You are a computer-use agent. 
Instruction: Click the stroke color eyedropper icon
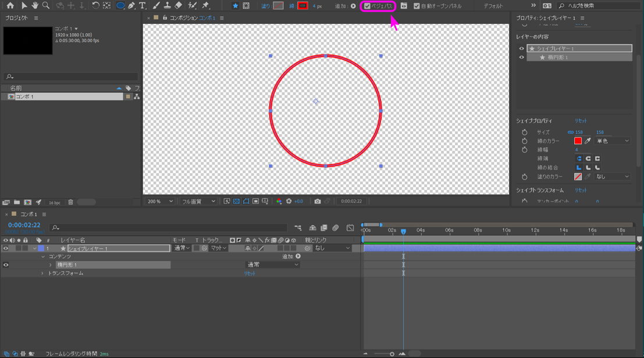588,141
